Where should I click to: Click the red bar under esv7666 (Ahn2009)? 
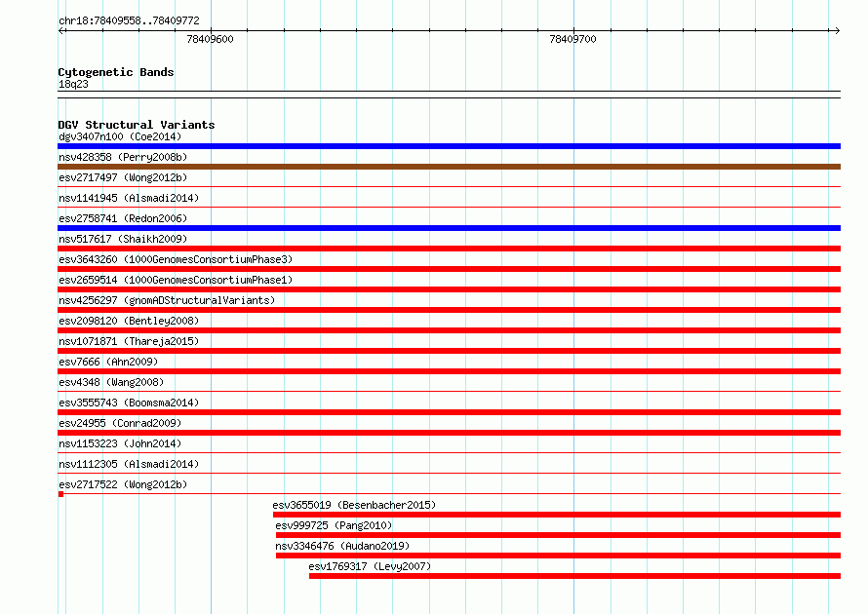click(449, 371)
